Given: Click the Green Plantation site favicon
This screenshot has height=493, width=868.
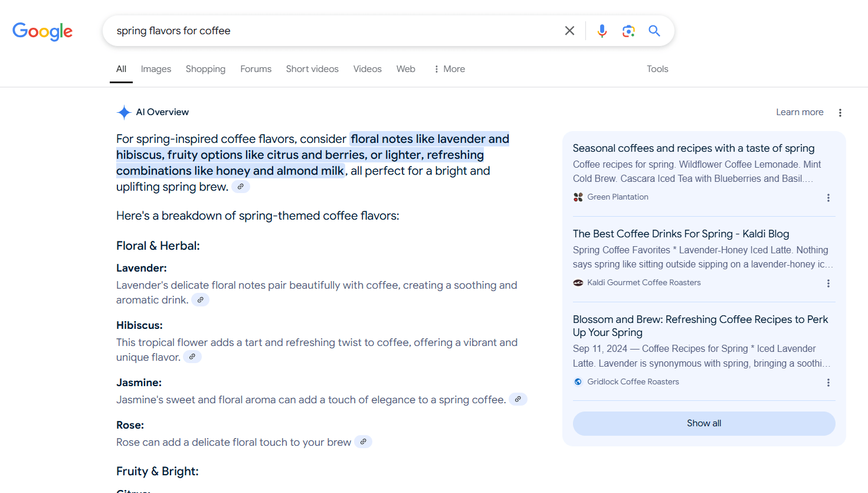Looking at the screenshot, I should coord(578,197).
